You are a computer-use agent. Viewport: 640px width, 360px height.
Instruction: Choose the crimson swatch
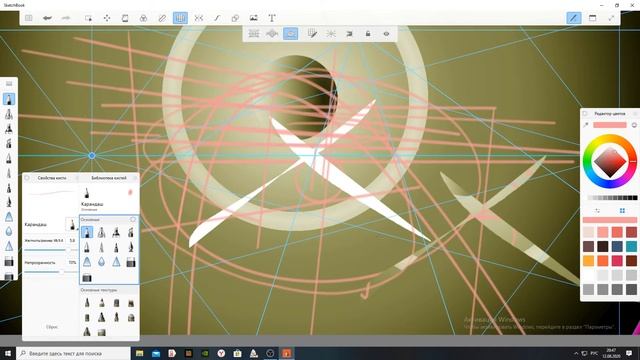tap(617, 261)
